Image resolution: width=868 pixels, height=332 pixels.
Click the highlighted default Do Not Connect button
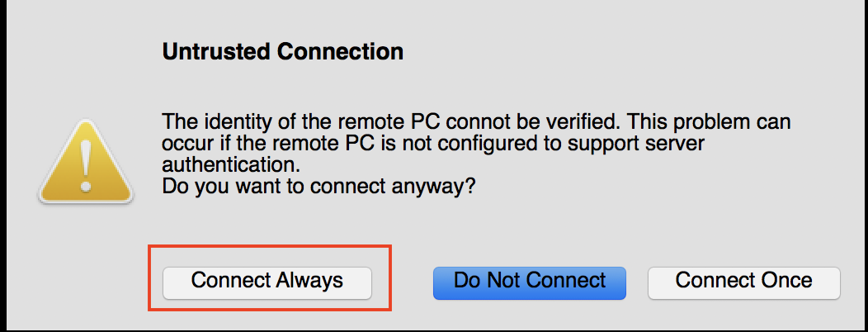(529, 283)
